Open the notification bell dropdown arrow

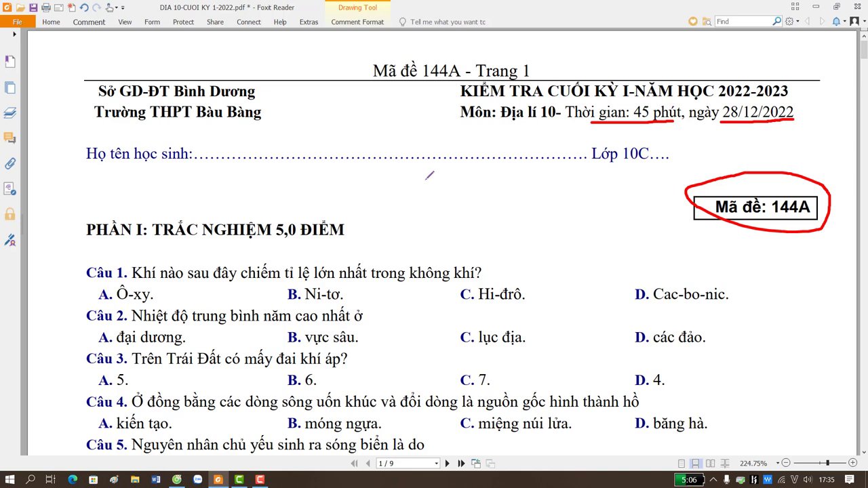point(845,21)
